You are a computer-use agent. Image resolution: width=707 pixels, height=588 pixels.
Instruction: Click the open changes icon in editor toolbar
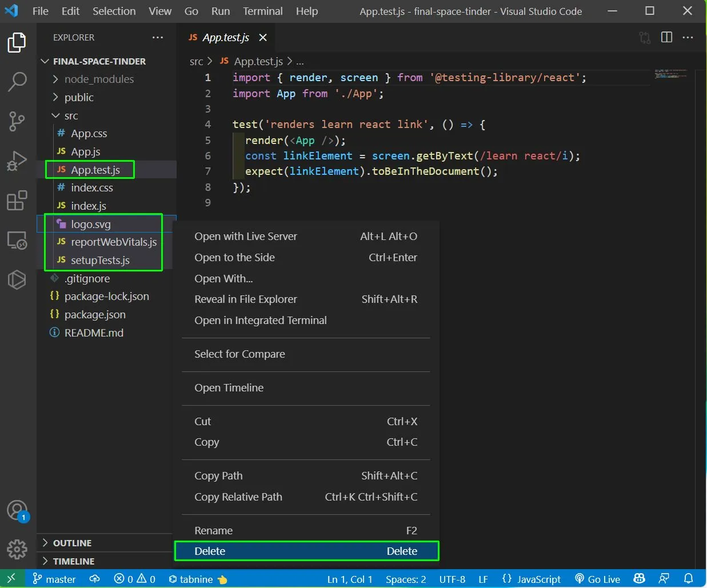[x=645, y=38]
